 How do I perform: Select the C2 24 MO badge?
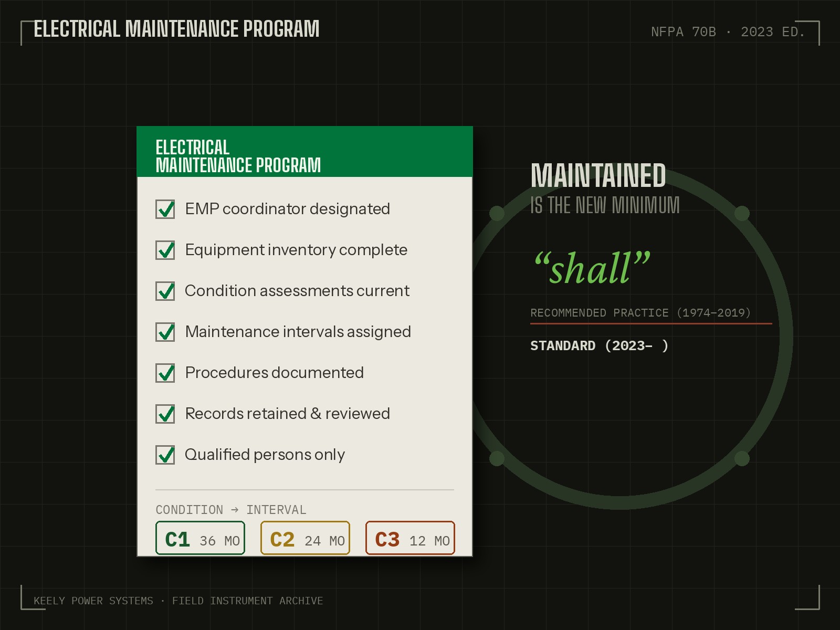(x=306, y=538)
